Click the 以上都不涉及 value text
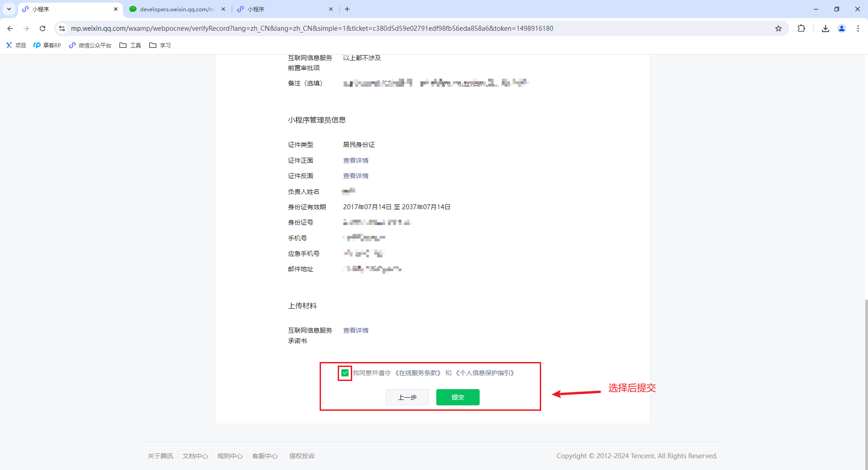The height and width of the screenshot is (470, 868). click(362, 58)
